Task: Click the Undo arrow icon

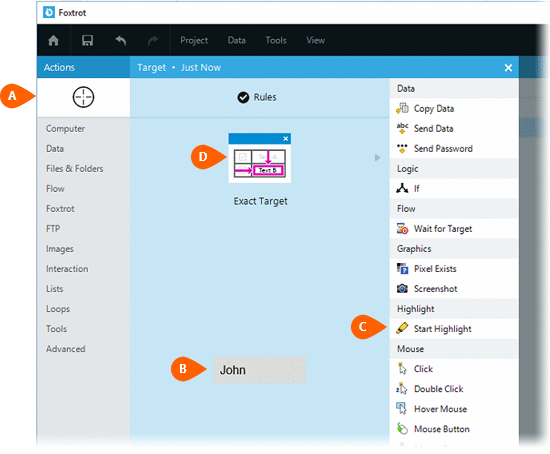Action: click(x=120, y=41)
